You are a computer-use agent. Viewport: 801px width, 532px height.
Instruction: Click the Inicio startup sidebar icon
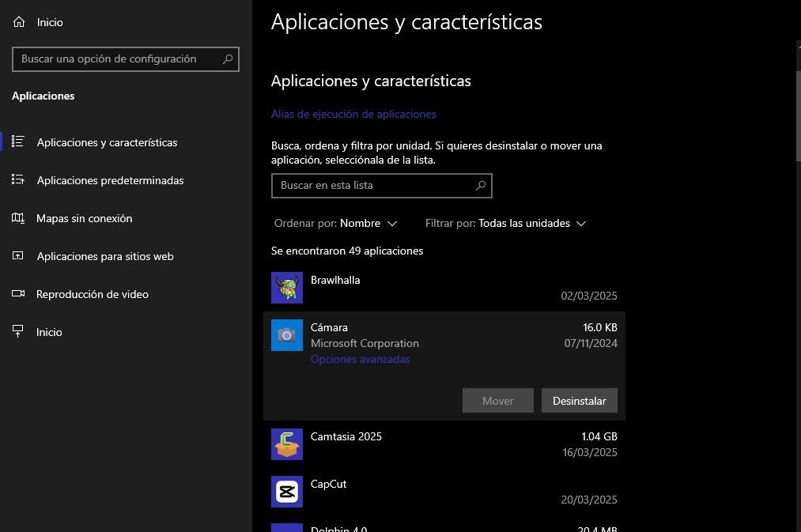pyautogui.click(x=18, y=332)
